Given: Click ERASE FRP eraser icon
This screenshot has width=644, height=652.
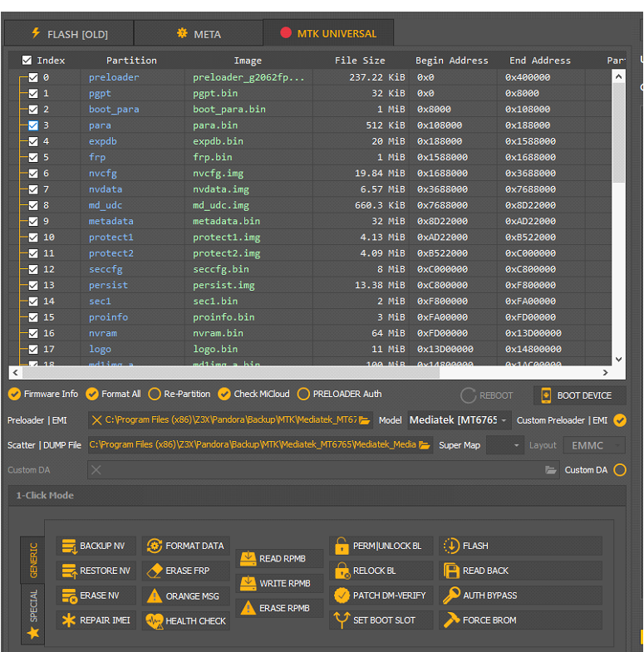Looking at the screenshot, I should click(155, 571).
